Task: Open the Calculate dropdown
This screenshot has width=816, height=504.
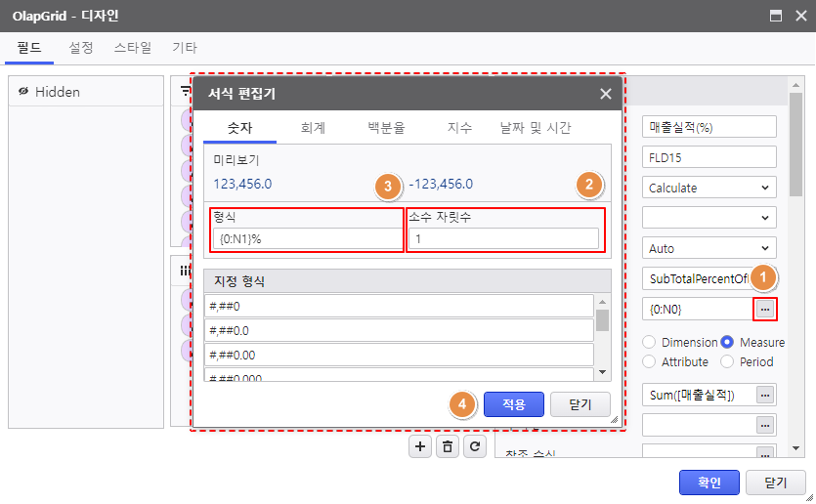Action: pos(709,188)
